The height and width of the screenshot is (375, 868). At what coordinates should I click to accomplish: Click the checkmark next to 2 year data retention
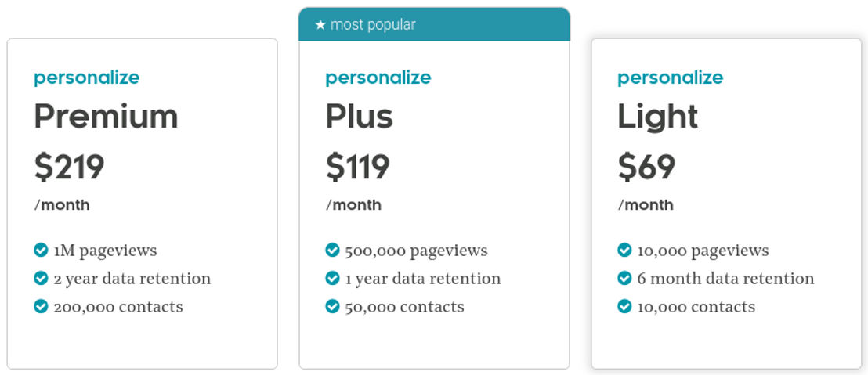pos(41,278)
